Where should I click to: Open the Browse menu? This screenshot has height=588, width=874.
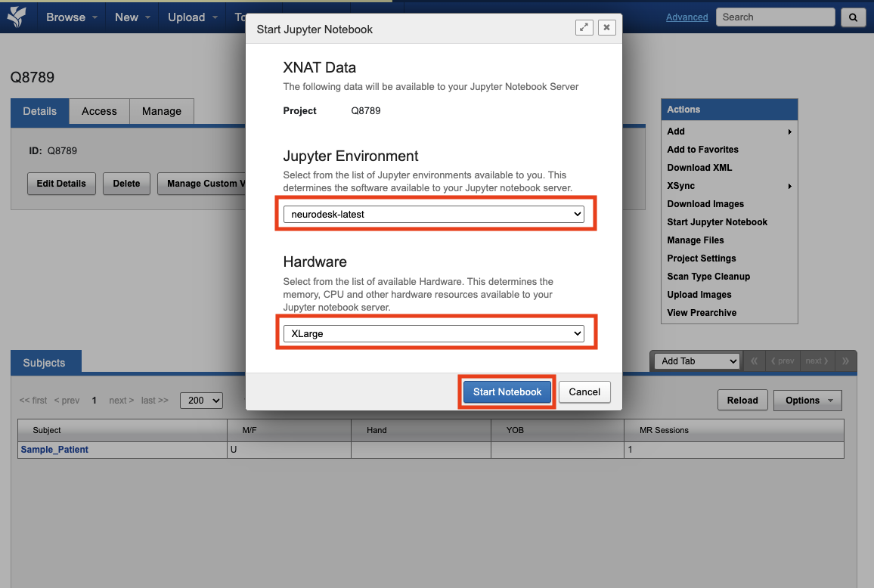click(x=71, y=17)
